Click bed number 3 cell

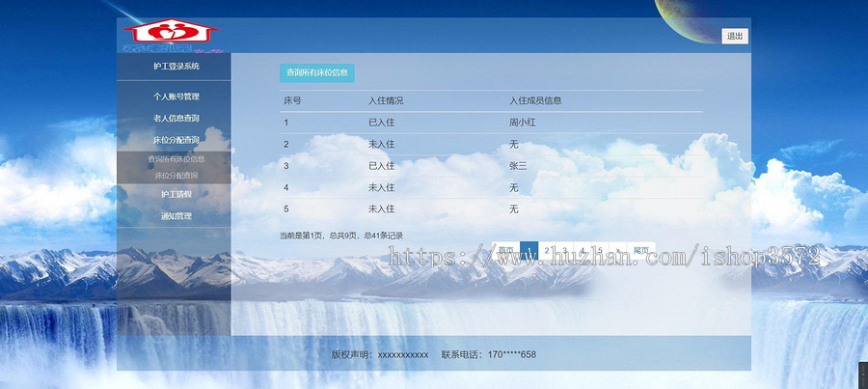click(286, 166)
